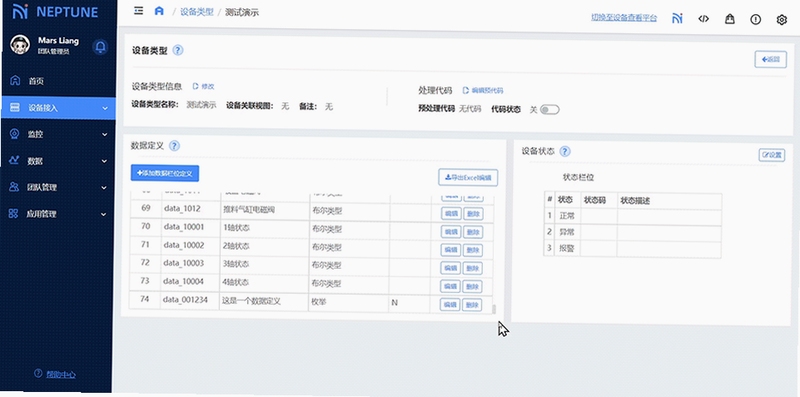The height and width of the screenshot is (397, 800).
Task: Click 添加数据栏位定义 button
Action: [x=165, y=173]
